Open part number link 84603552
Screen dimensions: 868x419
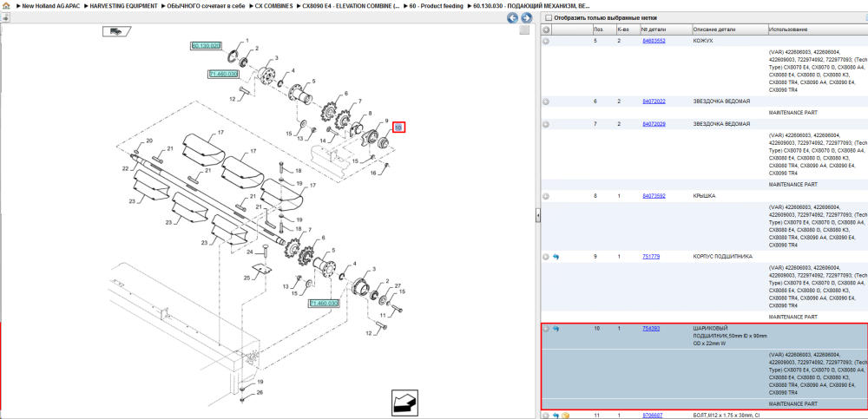click(654, 41)
